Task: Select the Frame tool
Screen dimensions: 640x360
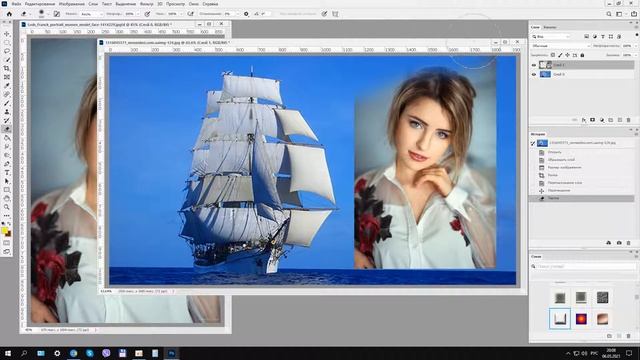Action: point(7,77)
